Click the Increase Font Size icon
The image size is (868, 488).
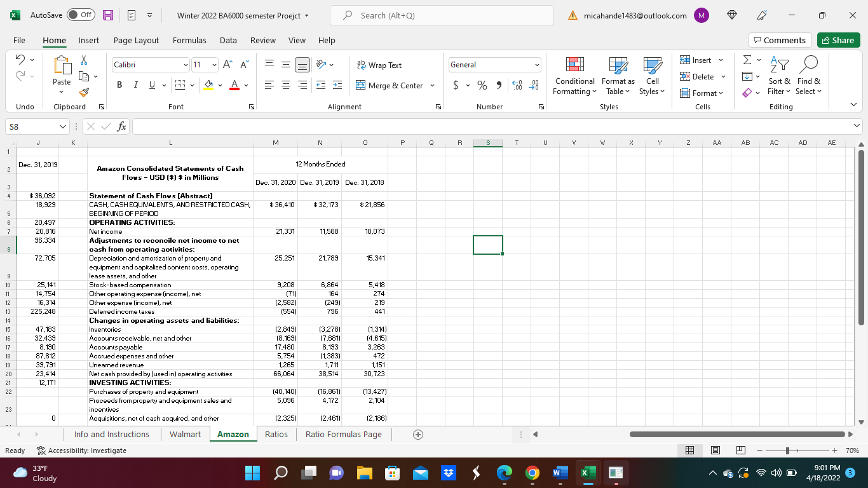coord(227,65)
